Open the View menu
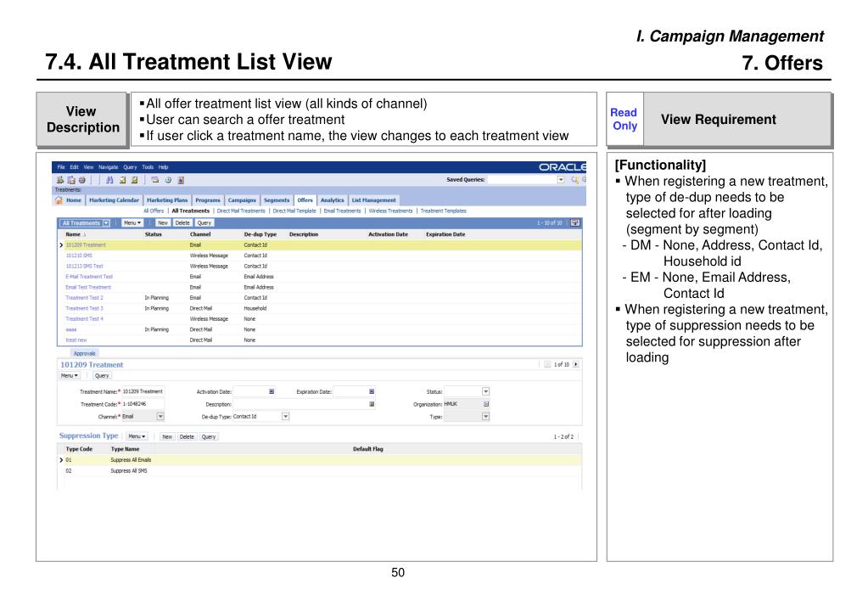868x601 pixels. 88,166
